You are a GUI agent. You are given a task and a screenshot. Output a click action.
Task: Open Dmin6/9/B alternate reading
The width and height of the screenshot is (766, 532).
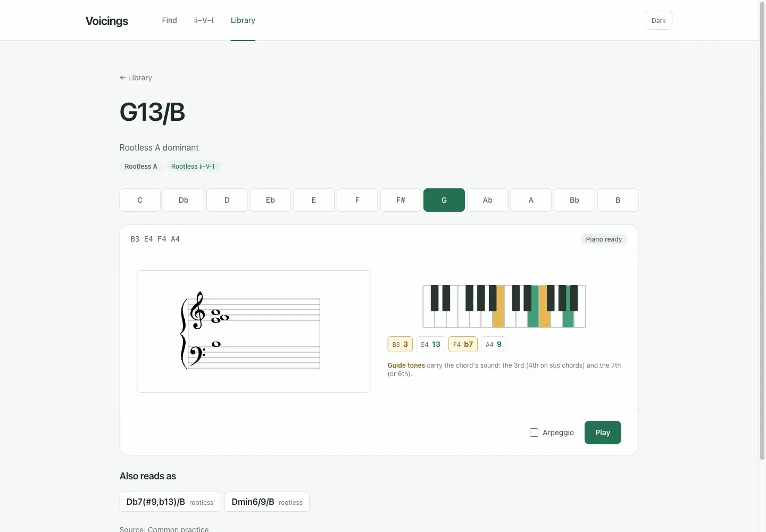[267, 502]
